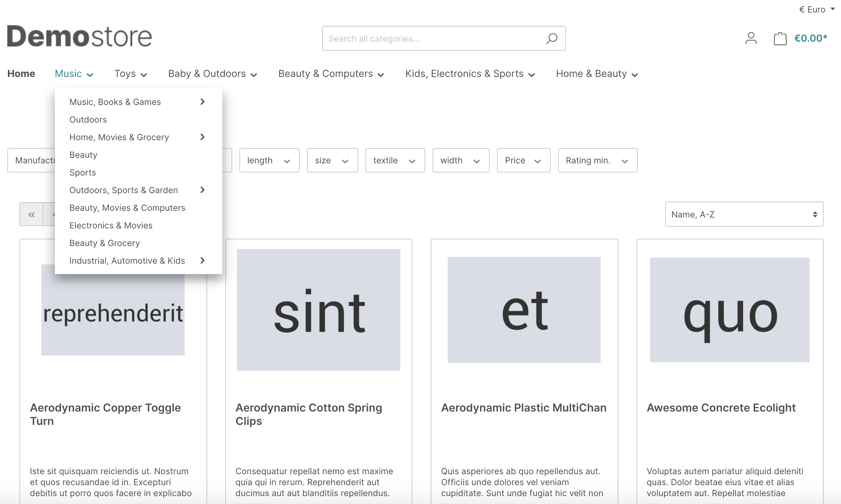Viewport: 841px width, 504px height.
Task: Click the user account icon
Action: point(751,38)
